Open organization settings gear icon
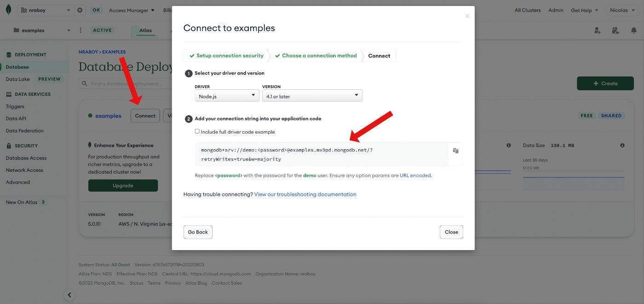The height and width of the screenshot is (304, 644). click(80, 10)
